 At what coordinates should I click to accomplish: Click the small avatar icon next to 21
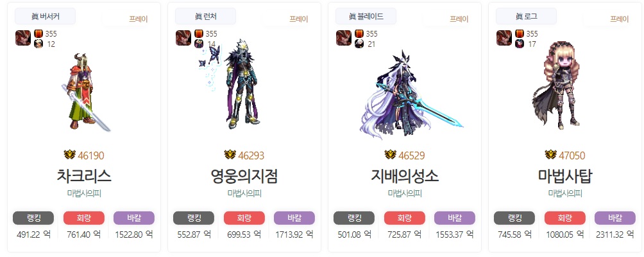(x=359, y=44)
